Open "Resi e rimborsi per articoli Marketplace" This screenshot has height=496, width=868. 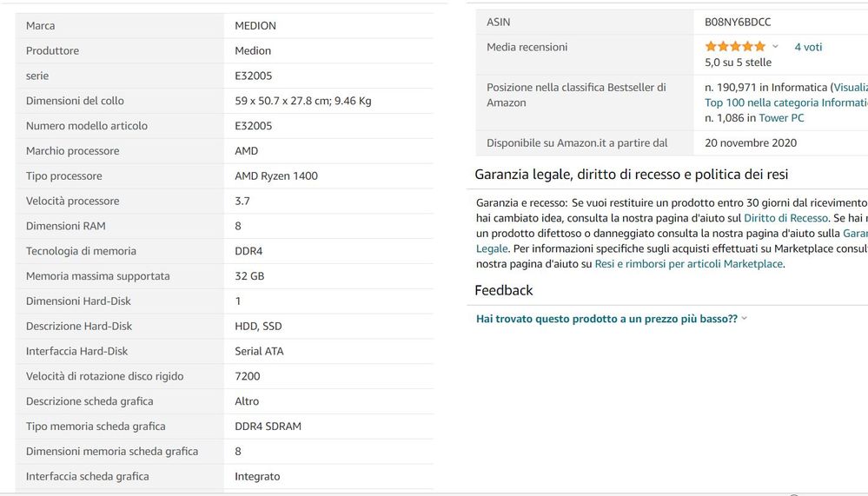[x=689, y=264]
